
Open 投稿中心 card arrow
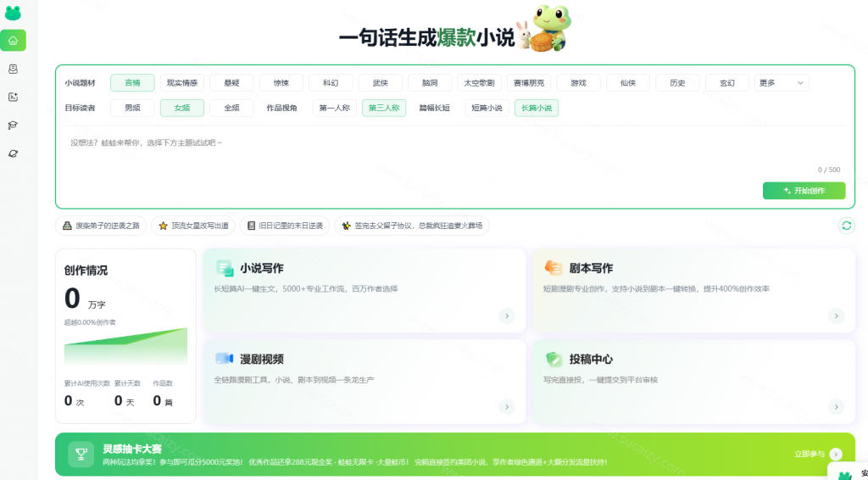pyautogui.click(x=836, y=407)
